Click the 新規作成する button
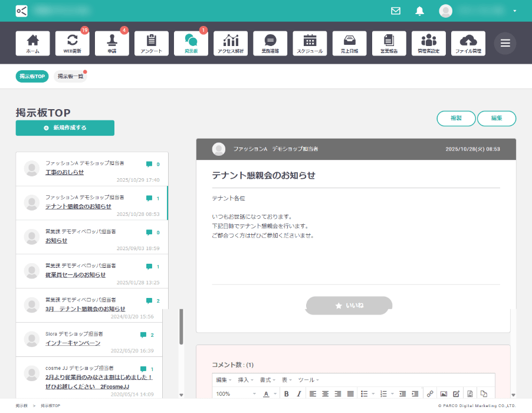Image resolution: width=532 pixels, height=413 pixels. click(65, 127)
